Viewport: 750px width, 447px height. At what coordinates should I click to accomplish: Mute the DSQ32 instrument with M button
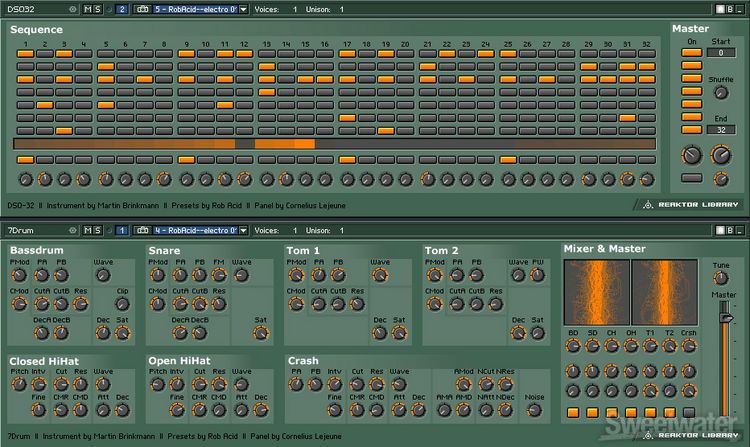point(87,9)
